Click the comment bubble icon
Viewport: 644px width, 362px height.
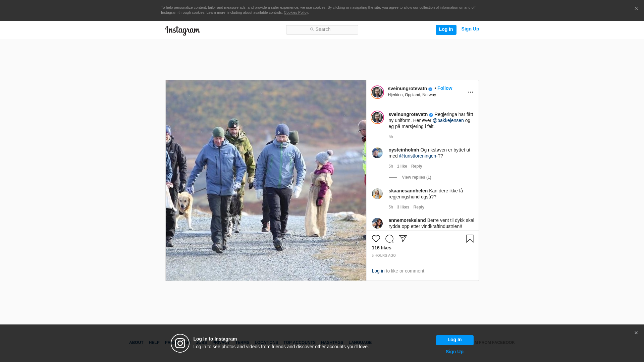pyautogui.click(x=389, y=239)
